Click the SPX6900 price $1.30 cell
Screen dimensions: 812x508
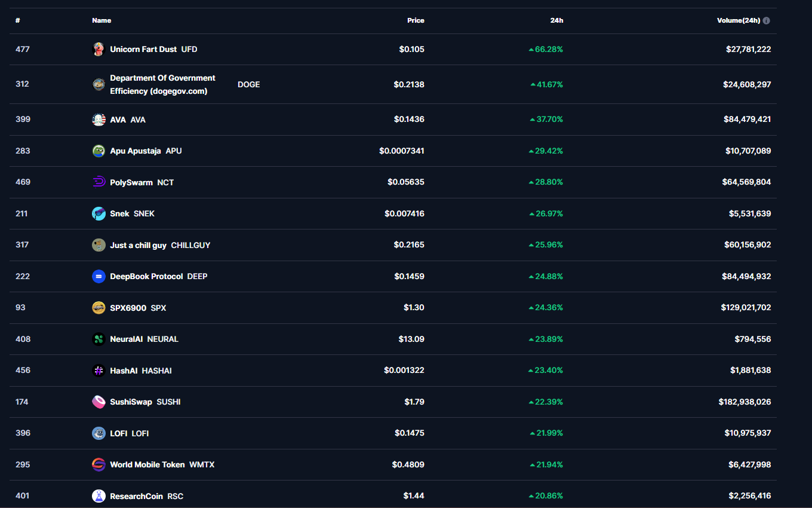tap(414, 308)
